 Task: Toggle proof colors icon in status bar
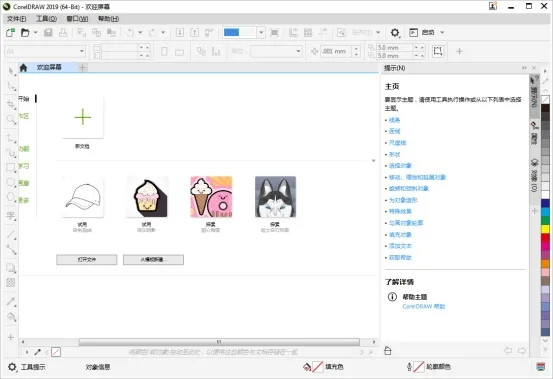540,367
